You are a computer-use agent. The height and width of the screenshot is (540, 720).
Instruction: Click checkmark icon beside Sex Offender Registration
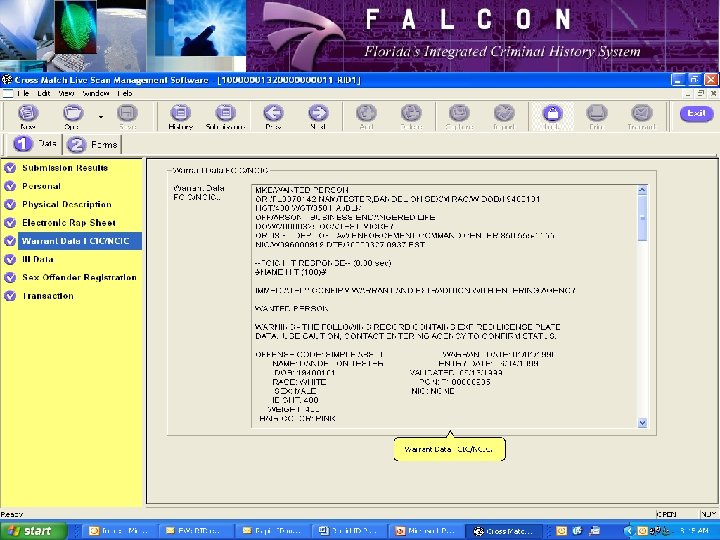point(10,278)
